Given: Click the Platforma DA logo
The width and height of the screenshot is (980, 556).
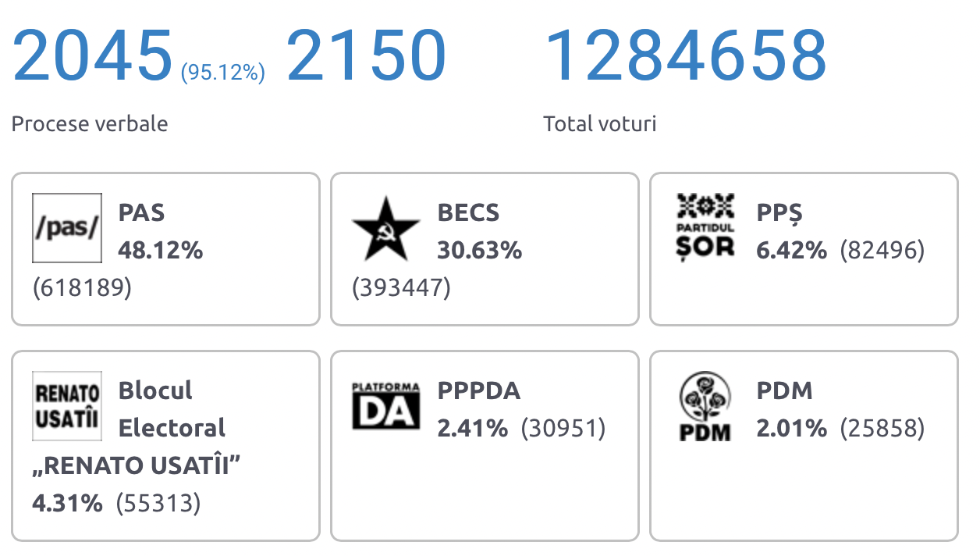Looking at the screenshot, I should click(386, 405).
